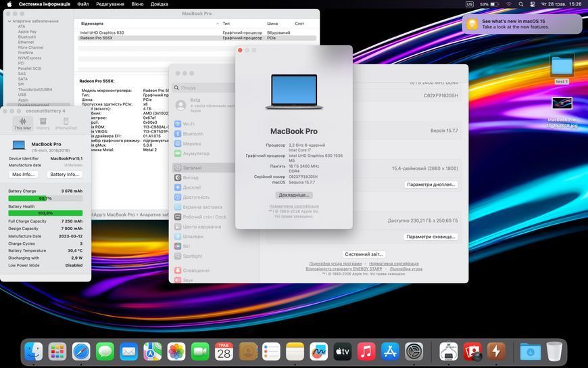
Task: Collapse the Апаратне забезпечення section
Action: (x=9, y=22)
